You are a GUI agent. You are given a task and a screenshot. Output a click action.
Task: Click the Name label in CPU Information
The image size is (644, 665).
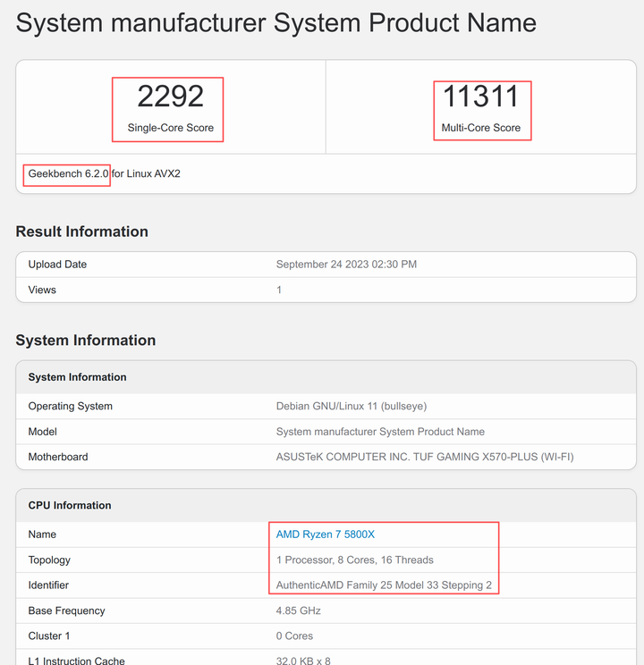(x=42, y=535)
